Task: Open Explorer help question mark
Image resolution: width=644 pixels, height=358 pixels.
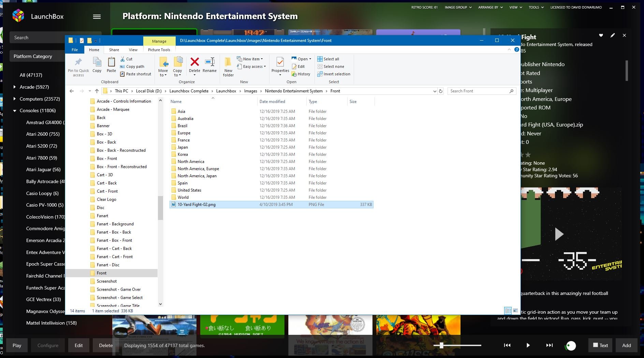Action: tap(516, 50)
